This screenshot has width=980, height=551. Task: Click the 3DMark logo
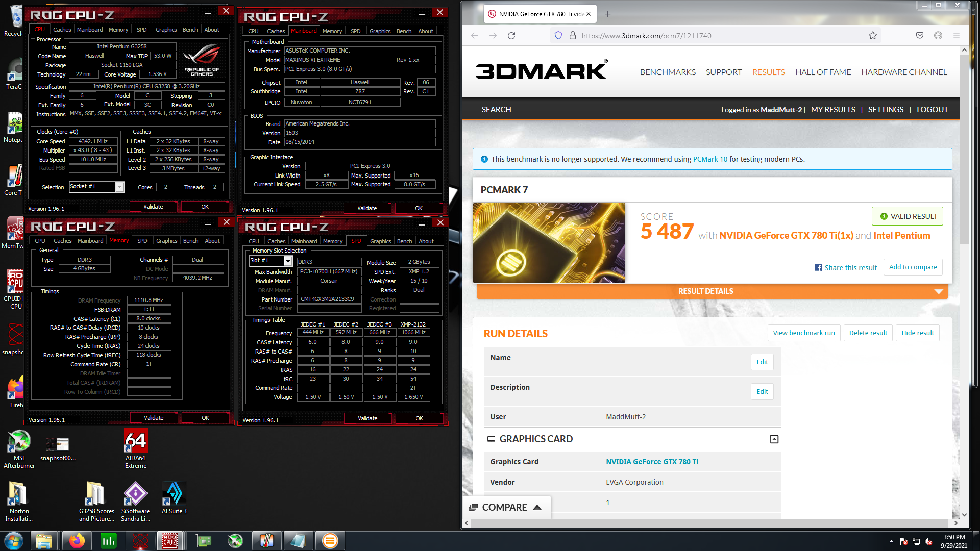pyautogui.click(x=542, y=70)
